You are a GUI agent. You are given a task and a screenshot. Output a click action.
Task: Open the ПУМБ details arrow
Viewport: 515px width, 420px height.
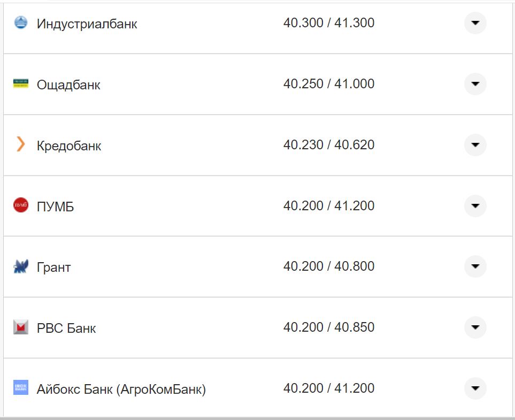click(475, 206)
